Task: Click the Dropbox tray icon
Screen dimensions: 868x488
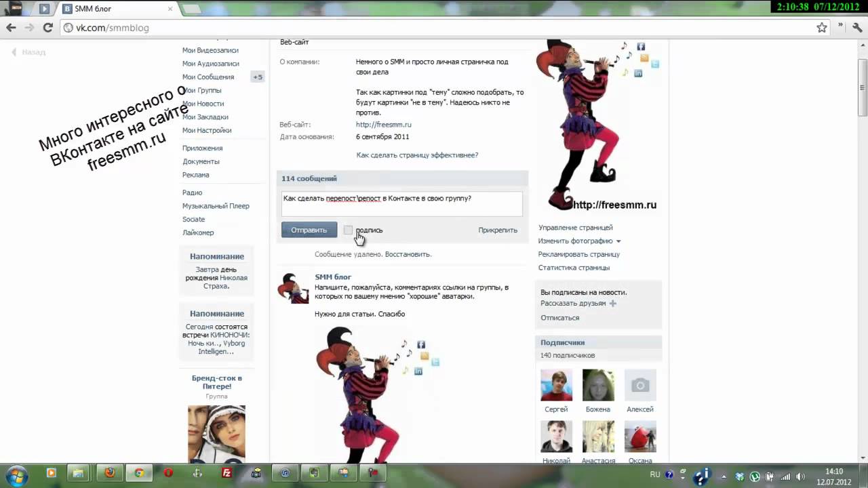Action: (x=740, y=476)
